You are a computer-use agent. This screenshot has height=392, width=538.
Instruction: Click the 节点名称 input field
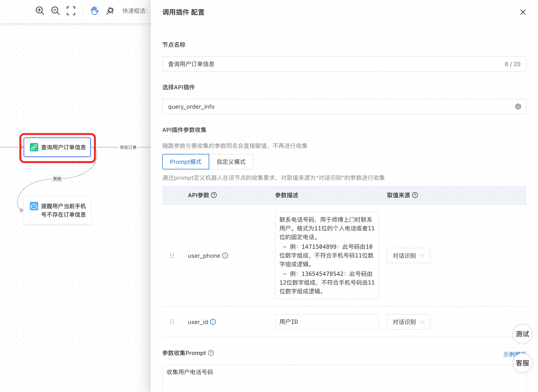334,64
